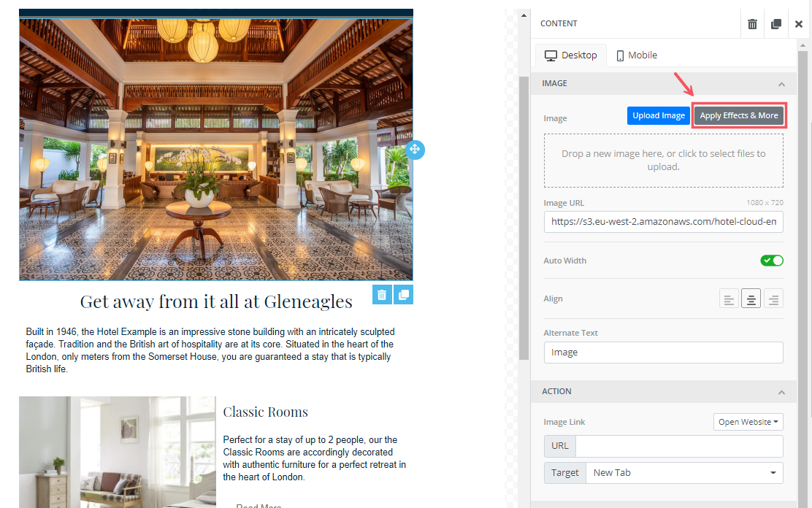This screenshot has height=508, width=812.
Task: Duplicate the image block with blue copy icon
Action: click(x=403, y=295)
